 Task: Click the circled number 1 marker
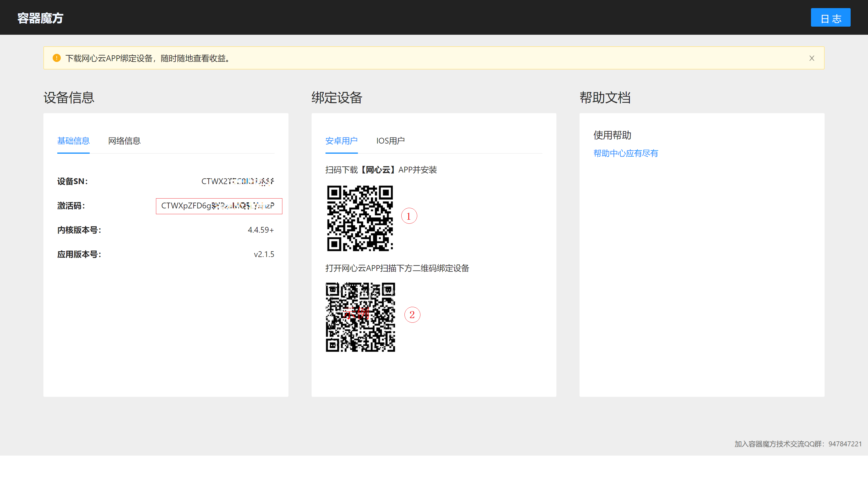pos(409,216)
